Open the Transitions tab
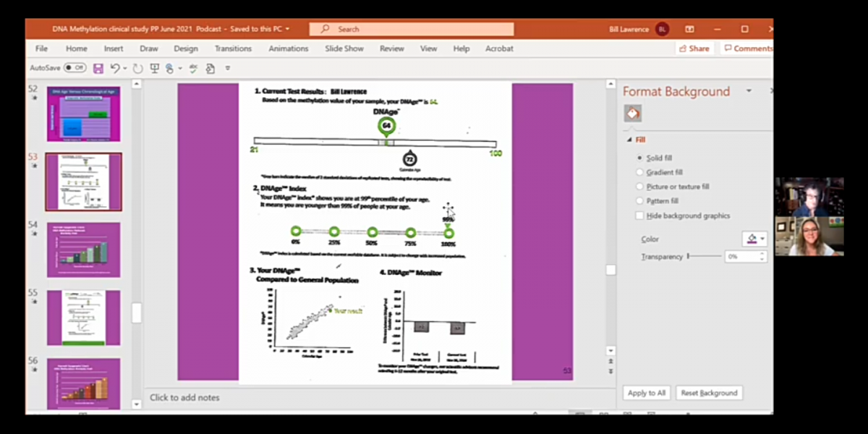This screenshot has width=868, height=434. pyautogui.click(x=233, y=48)
